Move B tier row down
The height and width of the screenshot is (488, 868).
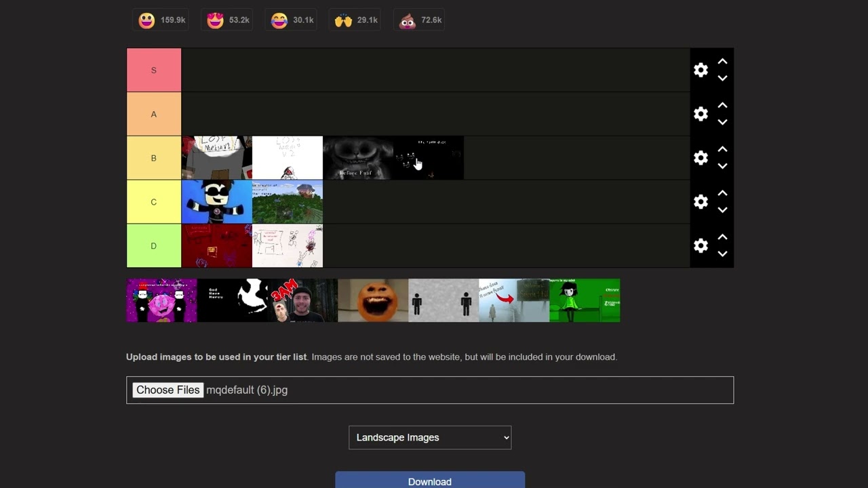coord(723,166)
